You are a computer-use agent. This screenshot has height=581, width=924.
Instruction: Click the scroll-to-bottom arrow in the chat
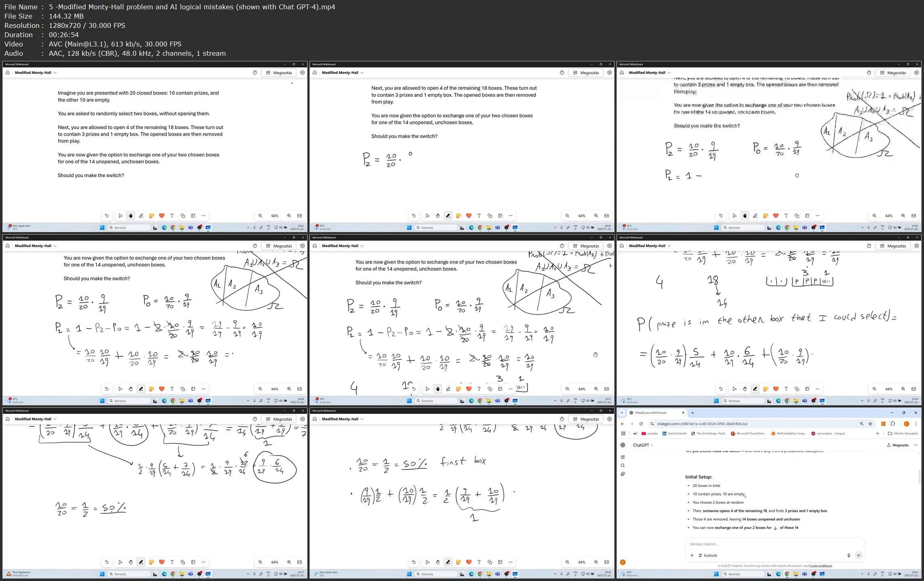point(775,528)
